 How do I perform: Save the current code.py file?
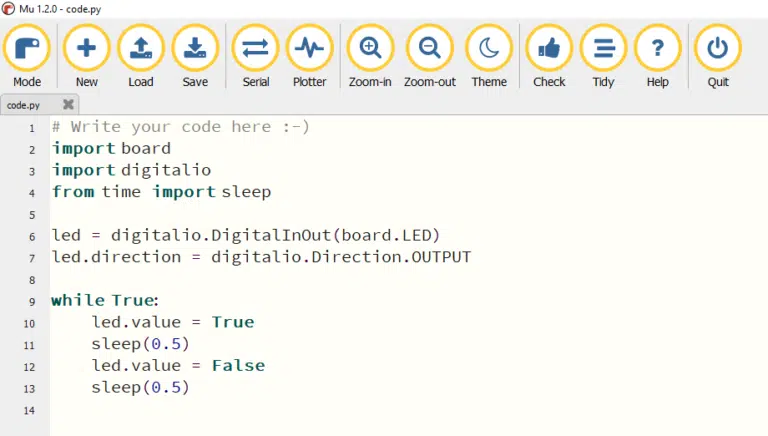tap(195, 56)
